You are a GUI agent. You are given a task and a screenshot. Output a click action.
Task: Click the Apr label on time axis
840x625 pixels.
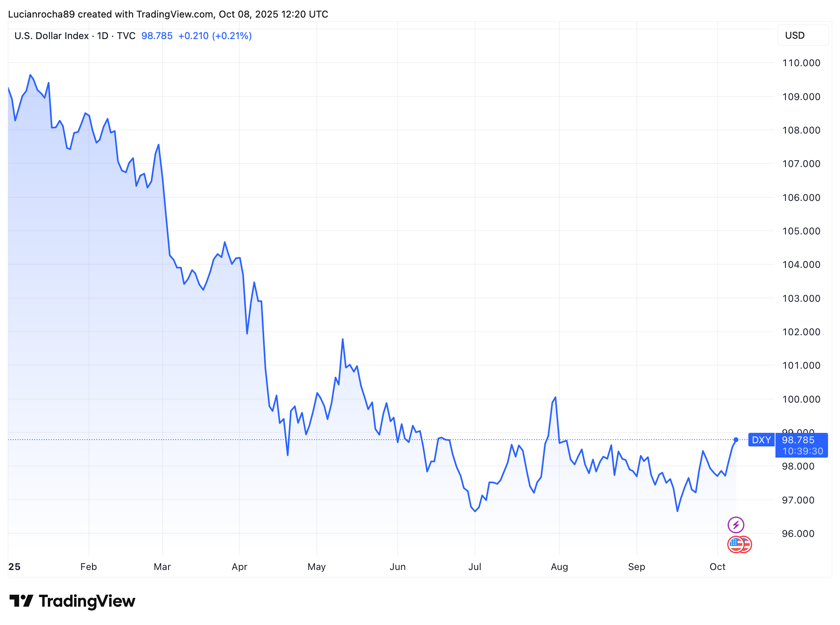coord(239,566)
